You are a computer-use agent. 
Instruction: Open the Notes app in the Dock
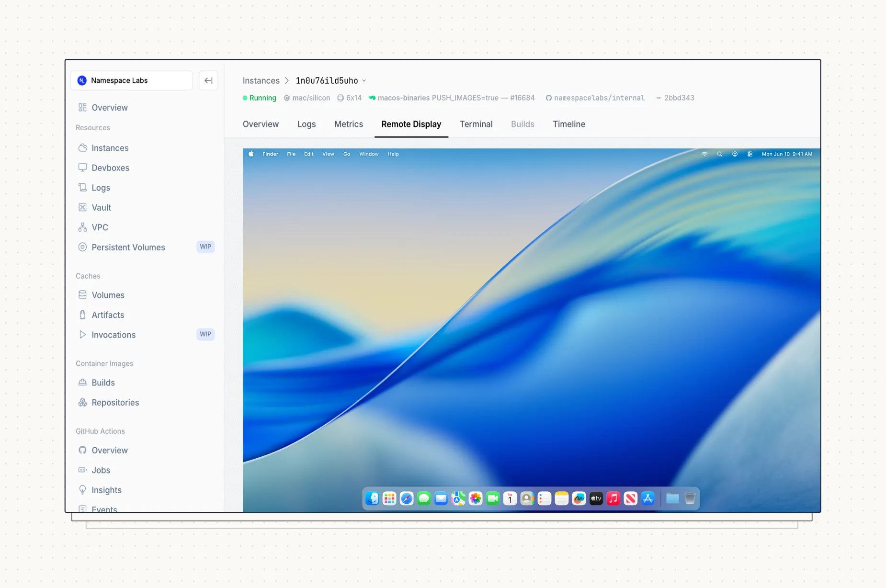click(562, 498)
